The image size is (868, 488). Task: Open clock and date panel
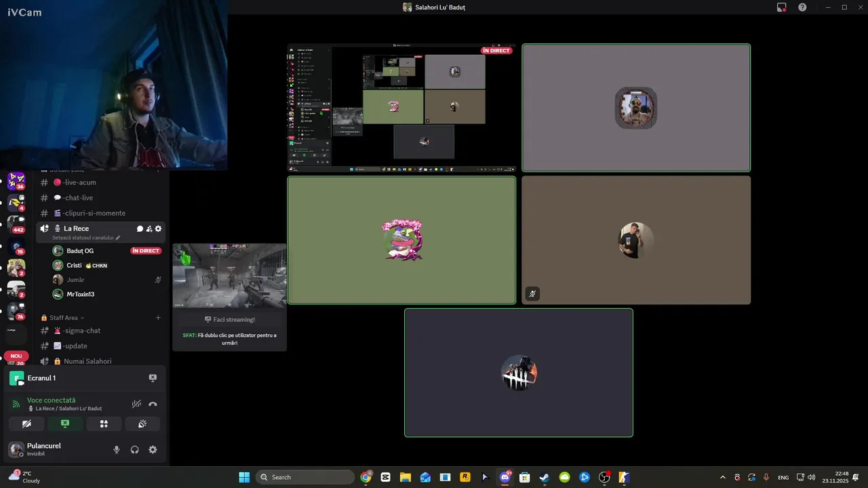click(835, 477)
